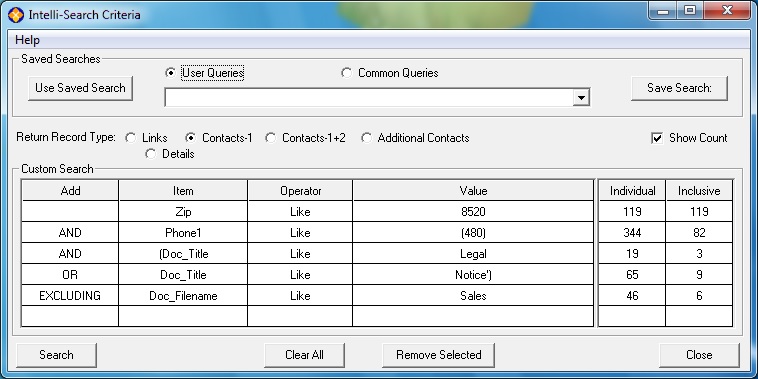Select the (Doc_Title item cell
758x379 pixels.
click(183, 253)
